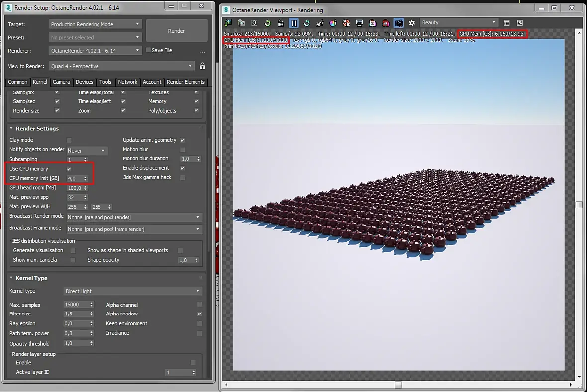Click the Q icon in viewport toolbar

[x=254, y=23]
